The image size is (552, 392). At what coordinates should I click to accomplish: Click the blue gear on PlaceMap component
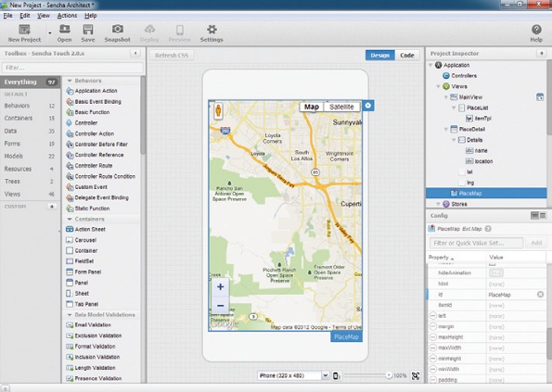coord(368,106)
